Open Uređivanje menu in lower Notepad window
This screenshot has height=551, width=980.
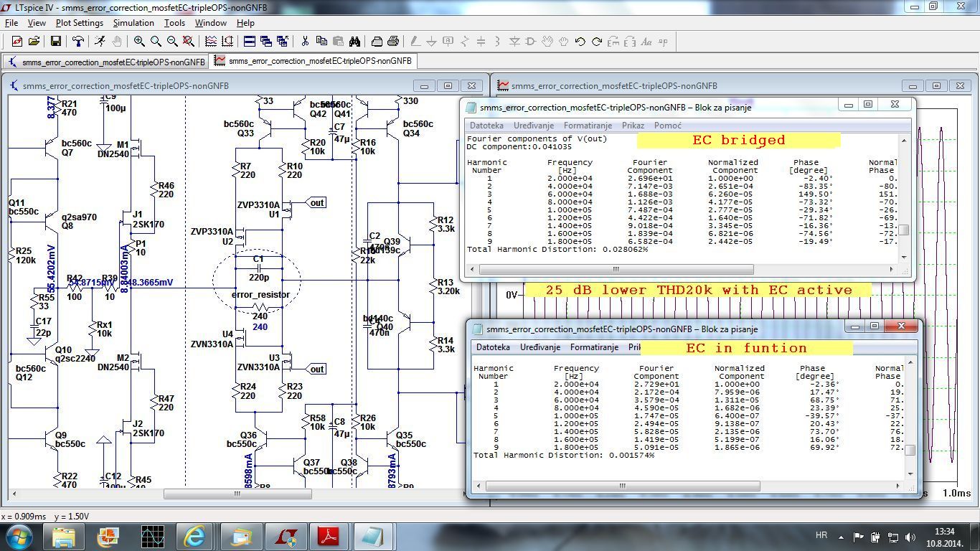[540, 347]
